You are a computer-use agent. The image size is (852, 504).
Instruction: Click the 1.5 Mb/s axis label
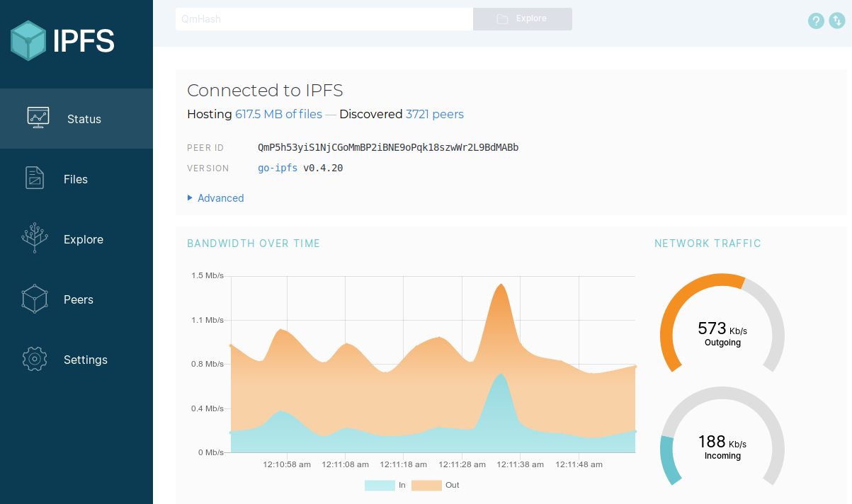208,276
